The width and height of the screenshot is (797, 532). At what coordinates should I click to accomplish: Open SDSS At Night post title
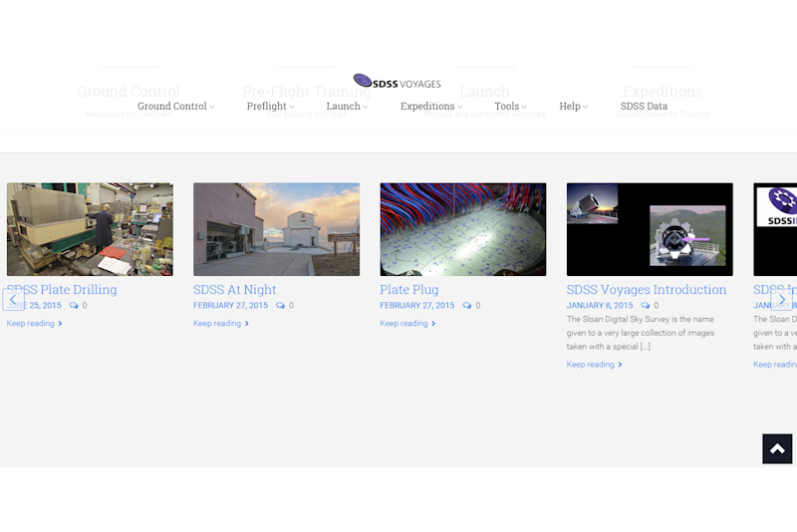[x=235, y=290]
